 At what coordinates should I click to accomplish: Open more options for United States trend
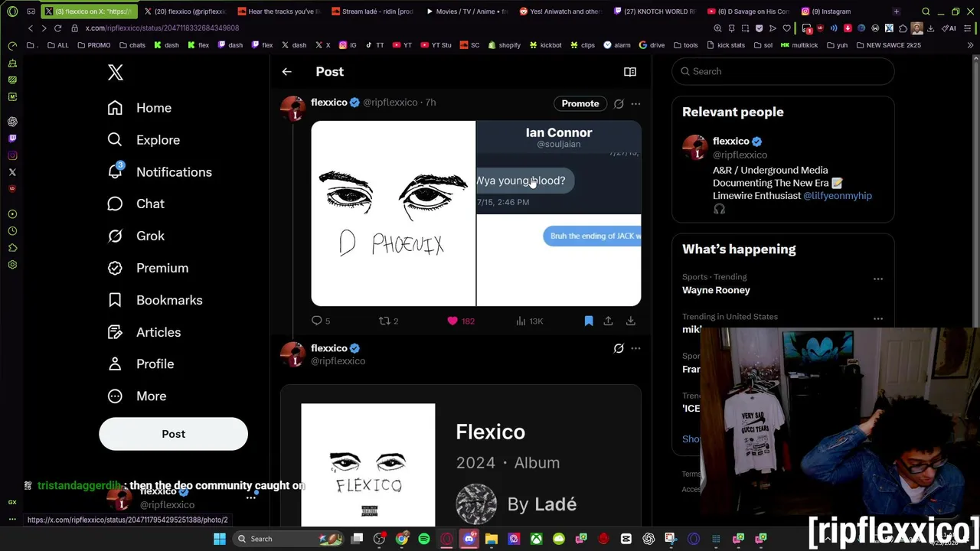pyautogui.click(x=878, y=318)
